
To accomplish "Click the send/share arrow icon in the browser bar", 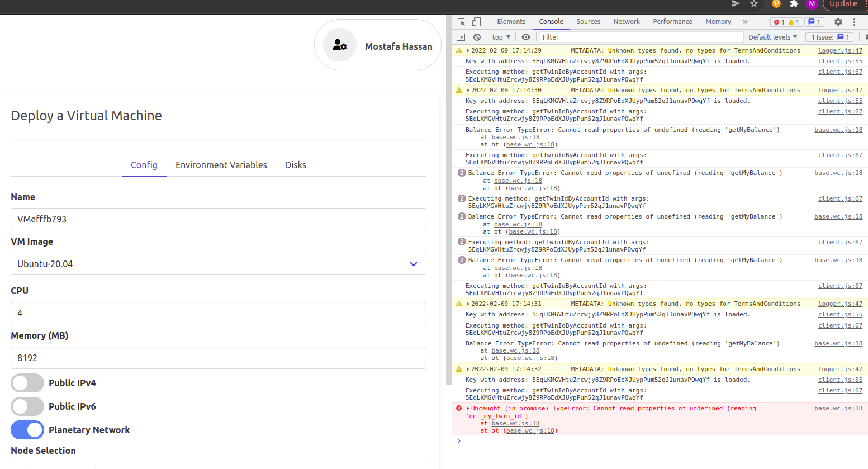I will click(736, 4).
